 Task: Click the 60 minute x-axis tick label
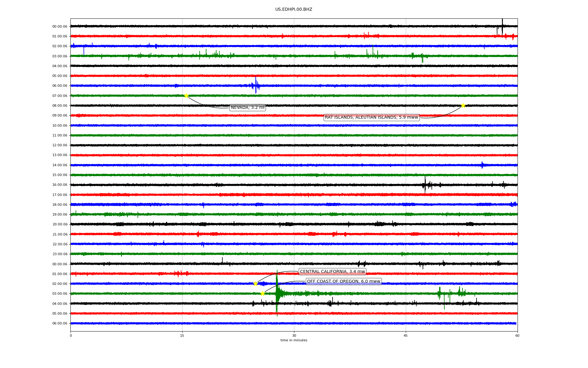(517, 335)
